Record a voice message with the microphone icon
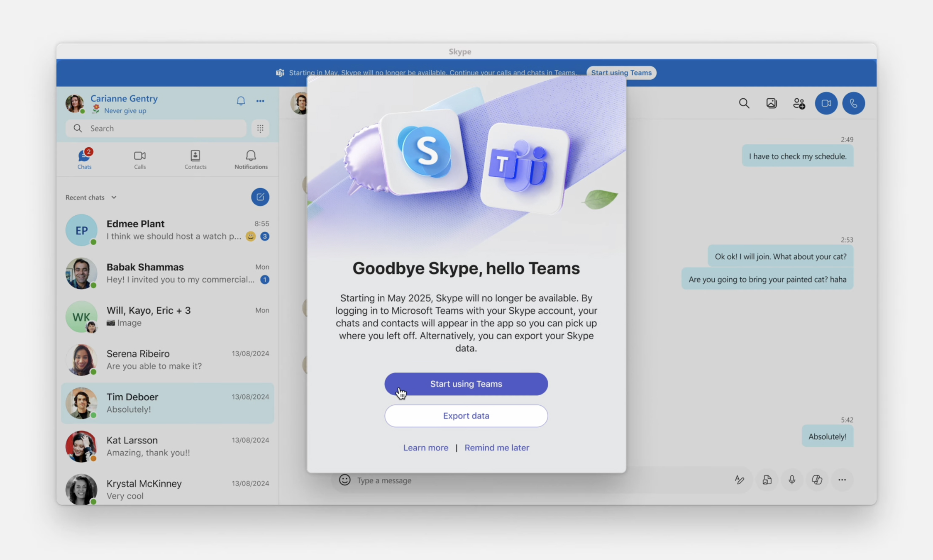 792,480
